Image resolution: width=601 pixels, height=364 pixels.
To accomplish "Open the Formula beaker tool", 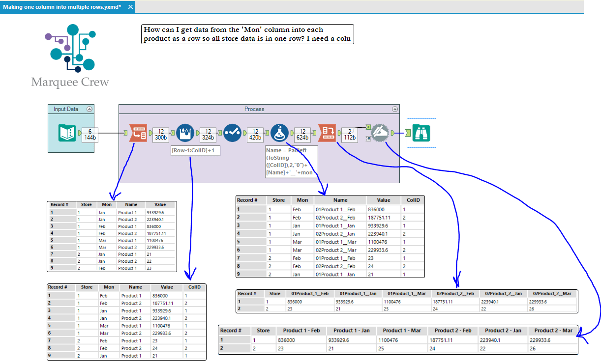I will (278, 133).
